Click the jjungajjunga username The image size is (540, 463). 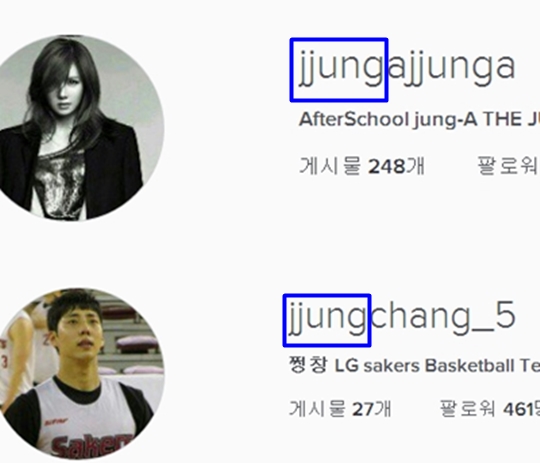407,68
